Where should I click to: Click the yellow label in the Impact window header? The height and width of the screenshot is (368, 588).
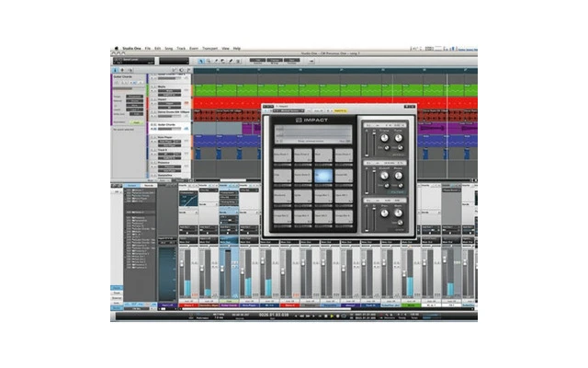(340, 110)
